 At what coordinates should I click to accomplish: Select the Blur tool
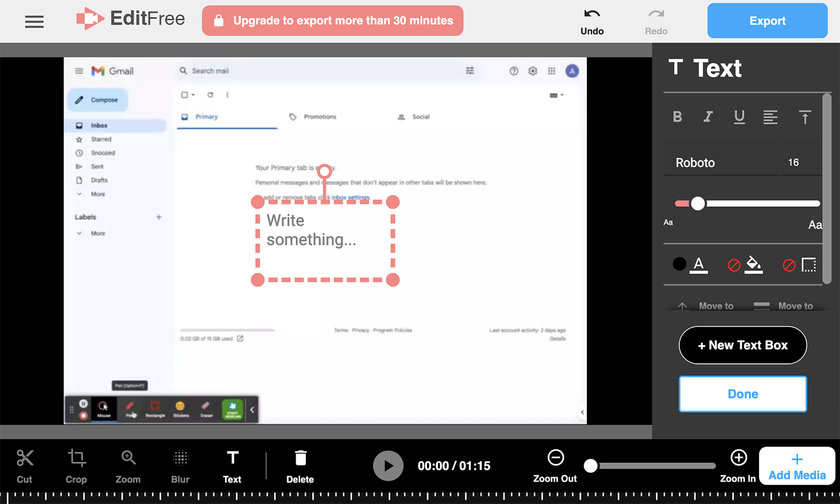coord(180,466)
